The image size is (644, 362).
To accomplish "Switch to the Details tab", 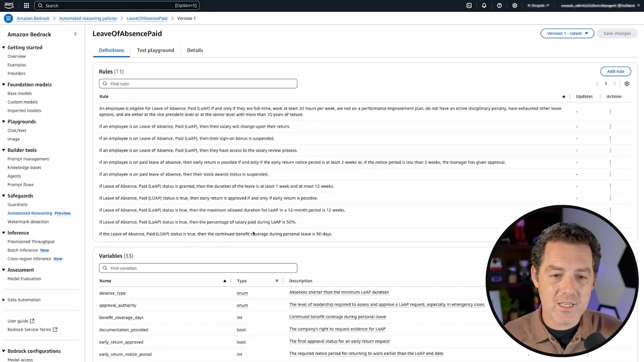I will (195, 50).
